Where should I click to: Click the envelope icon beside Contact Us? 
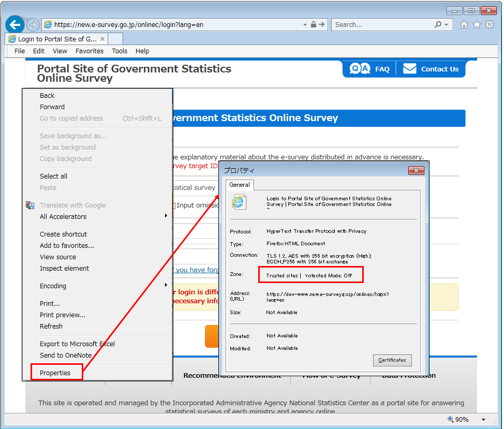(409, 68)
